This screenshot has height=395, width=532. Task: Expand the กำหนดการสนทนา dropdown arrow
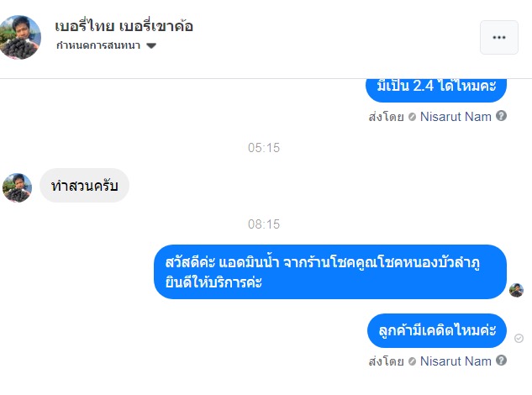pos(151,46)
